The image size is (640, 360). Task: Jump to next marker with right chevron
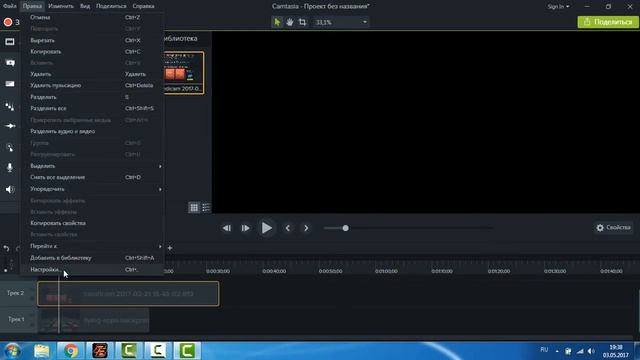(306, 228)
